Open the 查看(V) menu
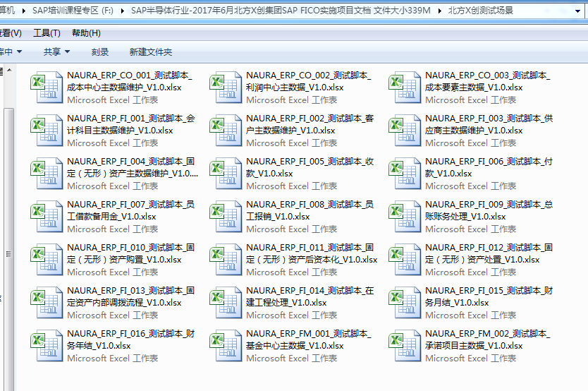Image resolution: width=588 pixels, height=391 pixels. [11, 33]
